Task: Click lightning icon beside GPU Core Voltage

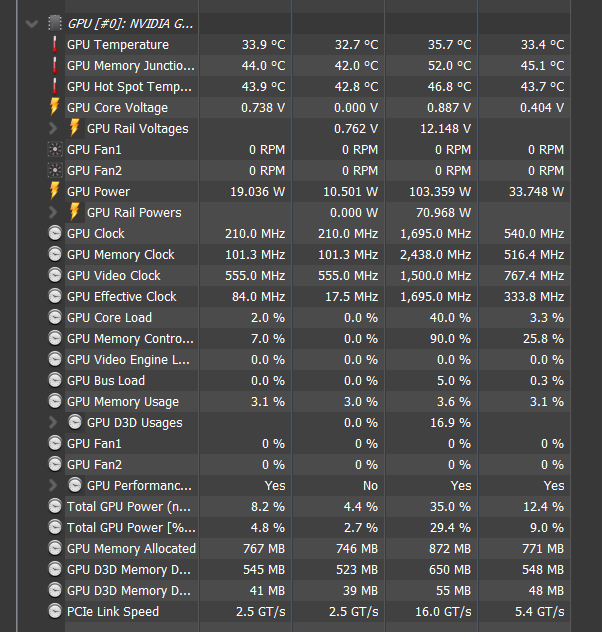Action: coord(54,107)
